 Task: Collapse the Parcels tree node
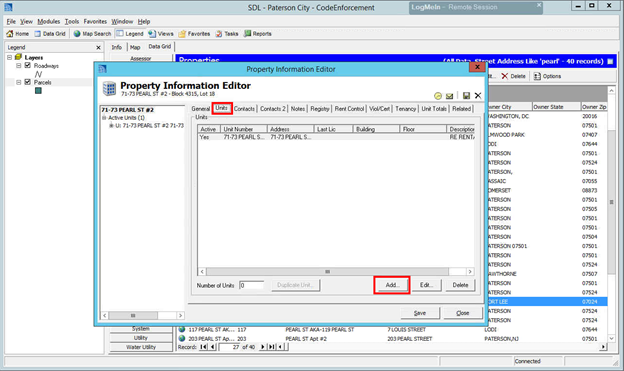[19, 82]
